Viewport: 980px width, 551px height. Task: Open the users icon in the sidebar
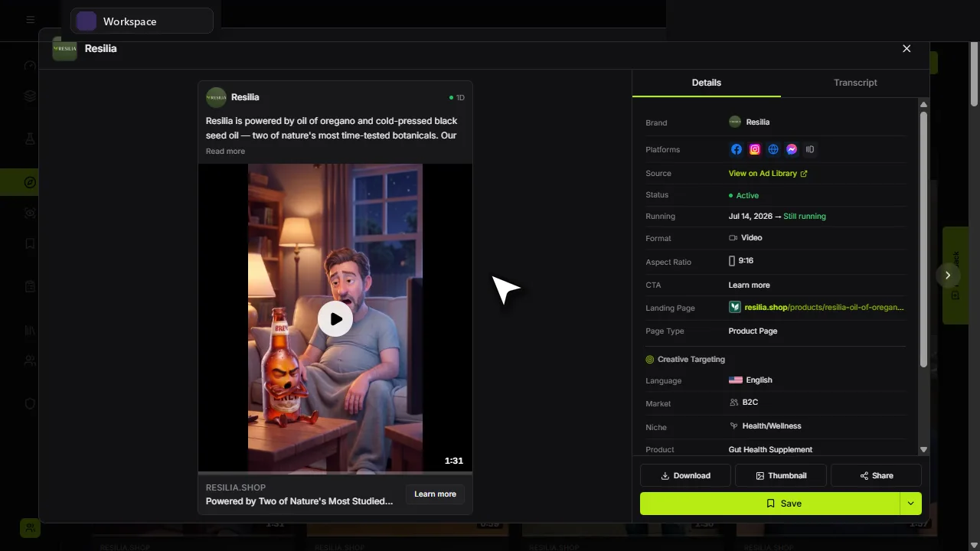pyautogui.click(x=30, y=360)
